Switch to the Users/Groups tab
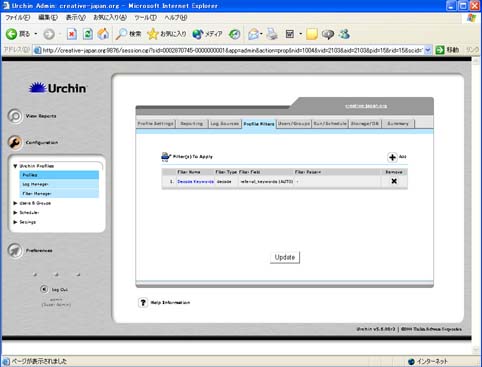 pos(294,124)
